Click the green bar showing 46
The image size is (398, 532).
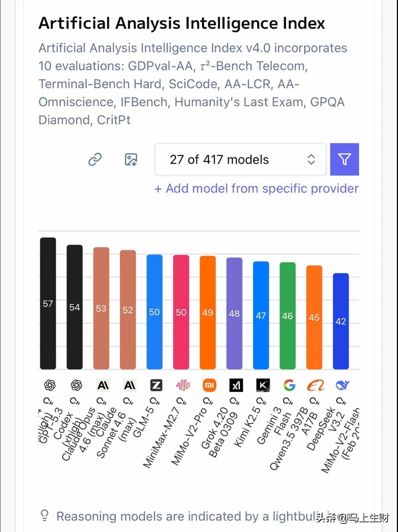pos(288,316)
